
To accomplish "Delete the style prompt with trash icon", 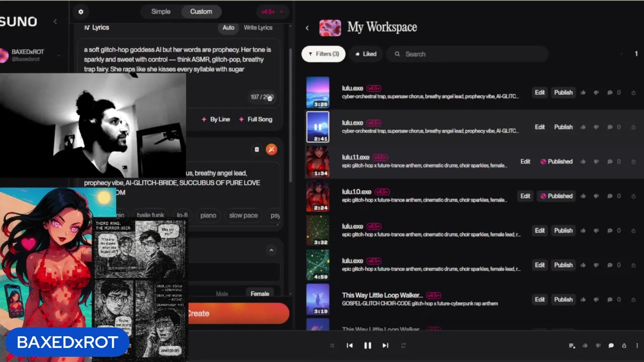I will pyautogui.click(x=257, y=149).
